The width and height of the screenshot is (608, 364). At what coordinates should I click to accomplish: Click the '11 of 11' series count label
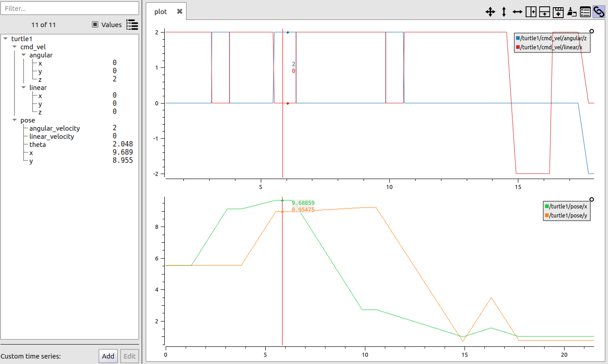pos(43,25)
